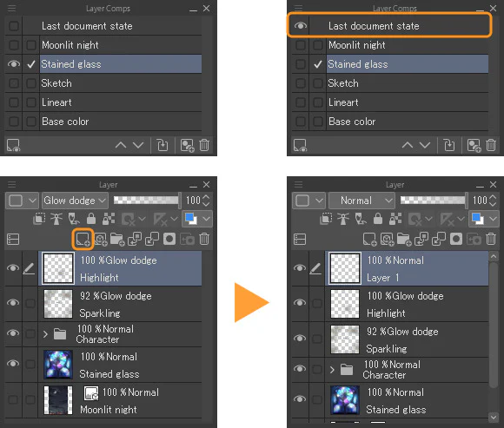This screenshot has width=504, height=428.
Task: Click Moonlit night layer thumbnail in left Layer panel
Action: (58, 400)
